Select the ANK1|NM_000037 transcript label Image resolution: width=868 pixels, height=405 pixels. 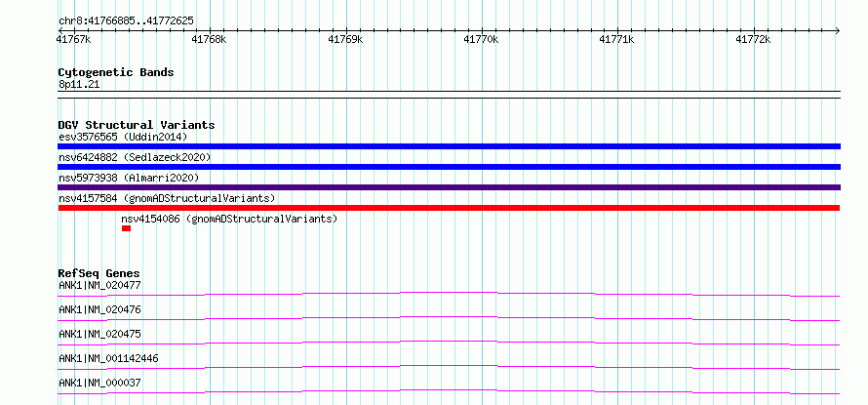99,383
